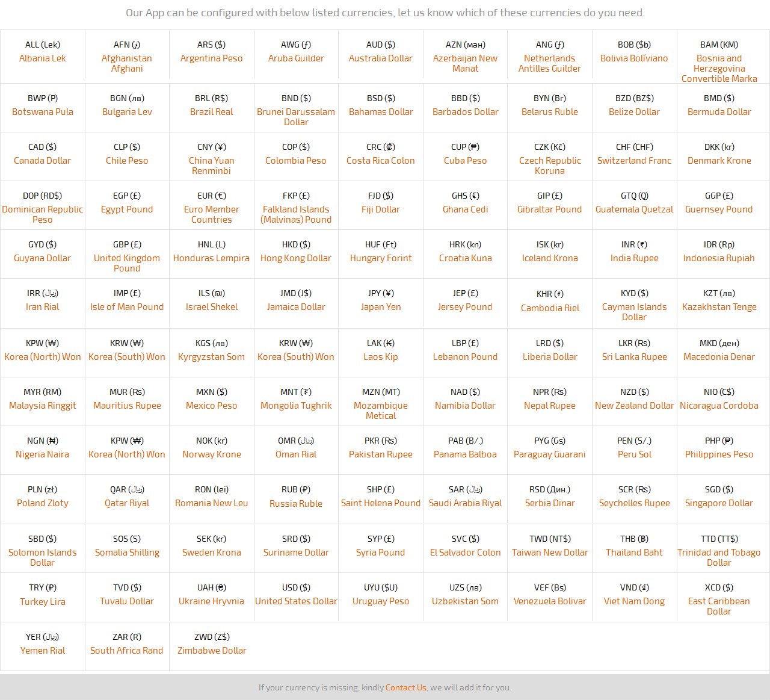Select Bosnia and Herzegovina Convertible Marka
Screen dimensions: 770x700
click(x=719, y=69)
